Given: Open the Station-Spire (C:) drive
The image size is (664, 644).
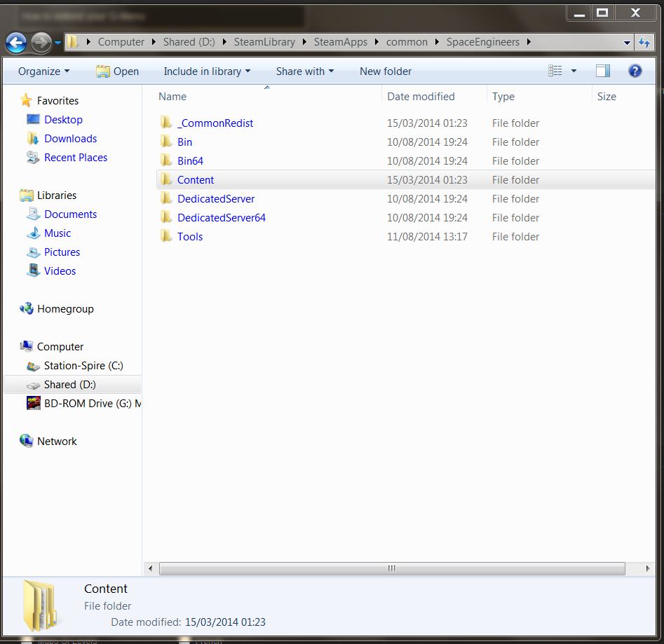Looking at the screenshot, I should pos(83,366).
